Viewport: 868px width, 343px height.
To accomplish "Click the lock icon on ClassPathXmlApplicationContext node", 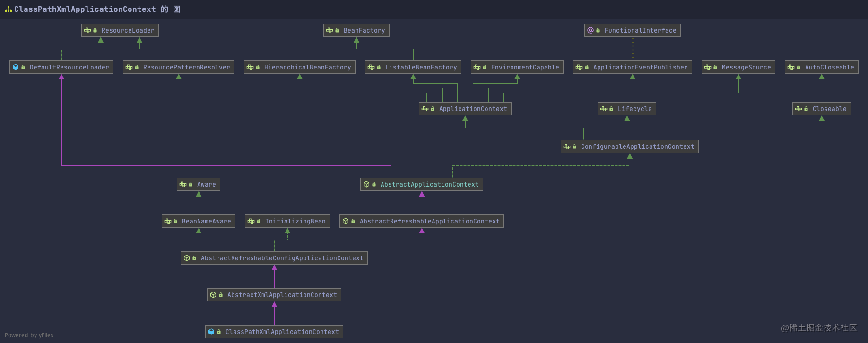I will point(219,332).
